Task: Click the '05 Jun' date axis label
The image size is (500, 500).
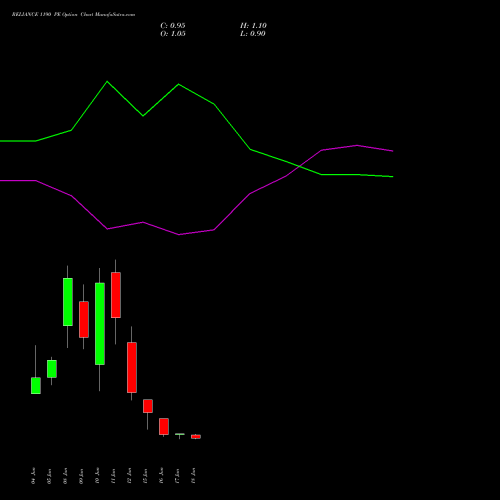Action: [x=49, y=476]
